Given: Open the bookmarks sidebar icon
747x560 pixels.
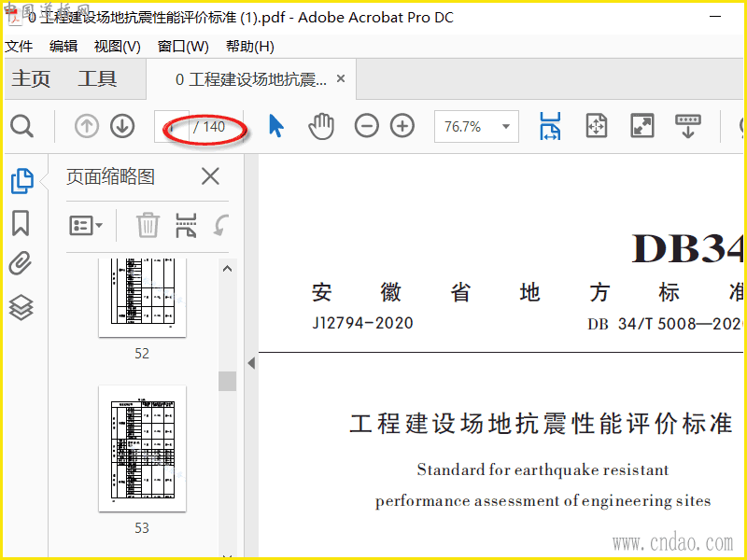Looking at the screenshot, I should pyautogui.click(x=21, y=223).
